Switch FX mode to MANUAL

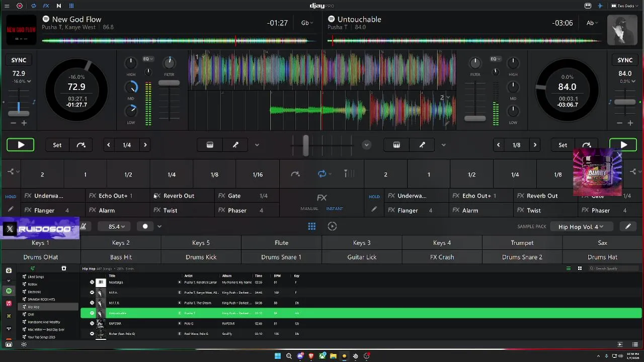309,209
